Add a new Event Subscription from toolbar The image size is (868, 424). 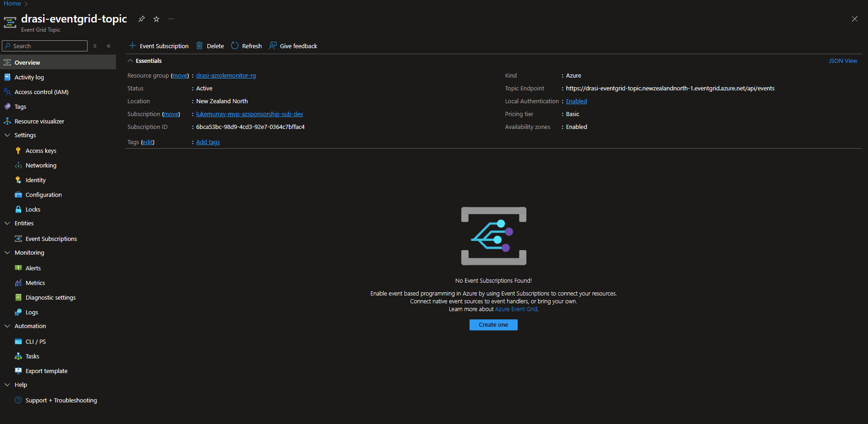(159, 46)
